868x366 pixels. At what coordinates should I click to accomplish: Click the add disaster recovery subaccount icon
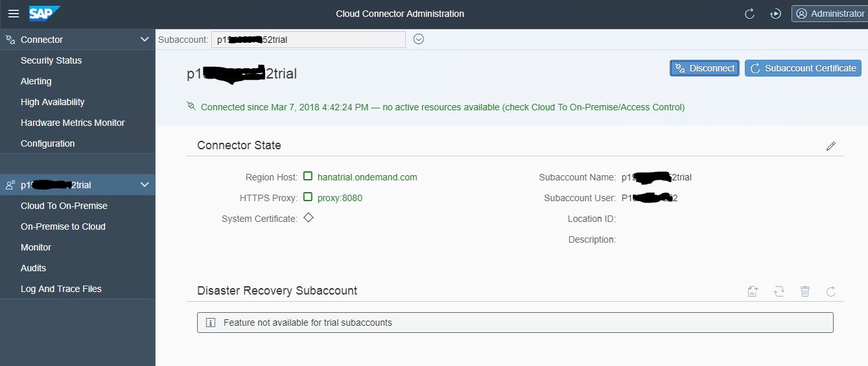[x=753, y=291]
